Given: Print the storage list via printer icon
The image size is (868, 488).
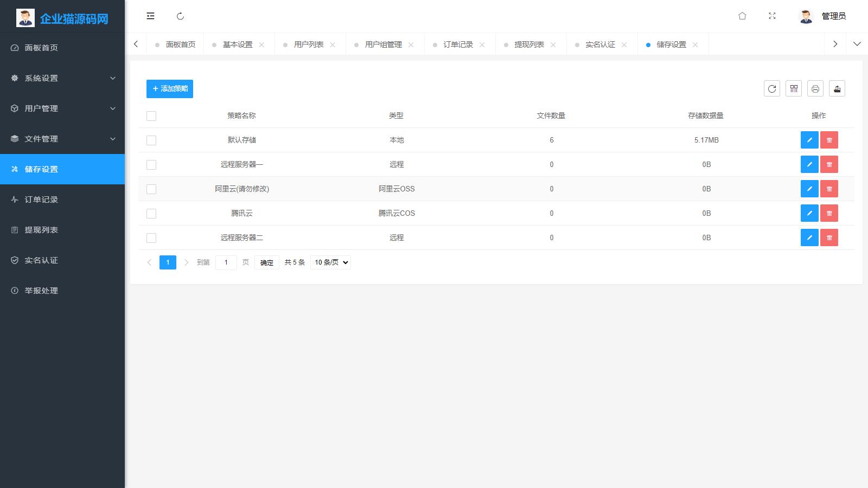Looking at the screenshot, I should click(815, 88).
